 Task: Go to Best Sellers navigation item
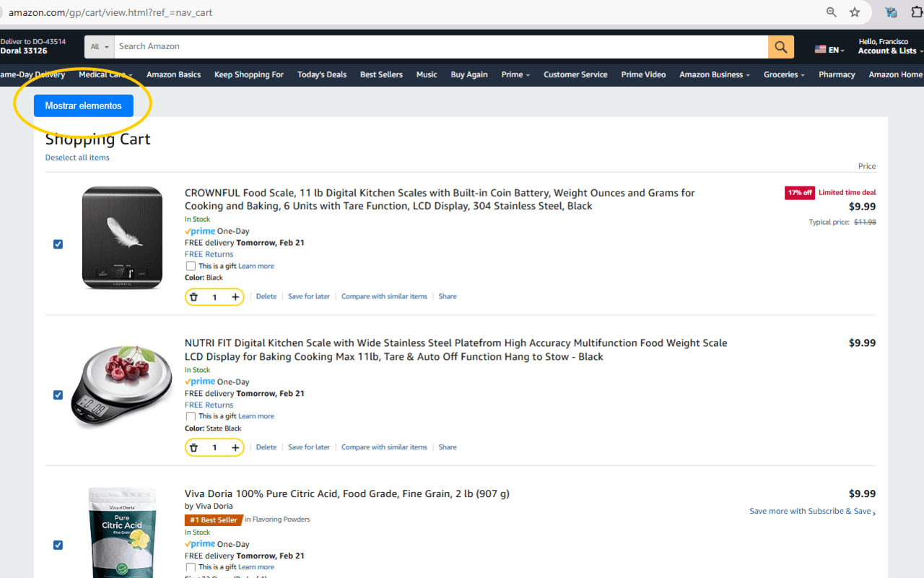click(381, 74)
